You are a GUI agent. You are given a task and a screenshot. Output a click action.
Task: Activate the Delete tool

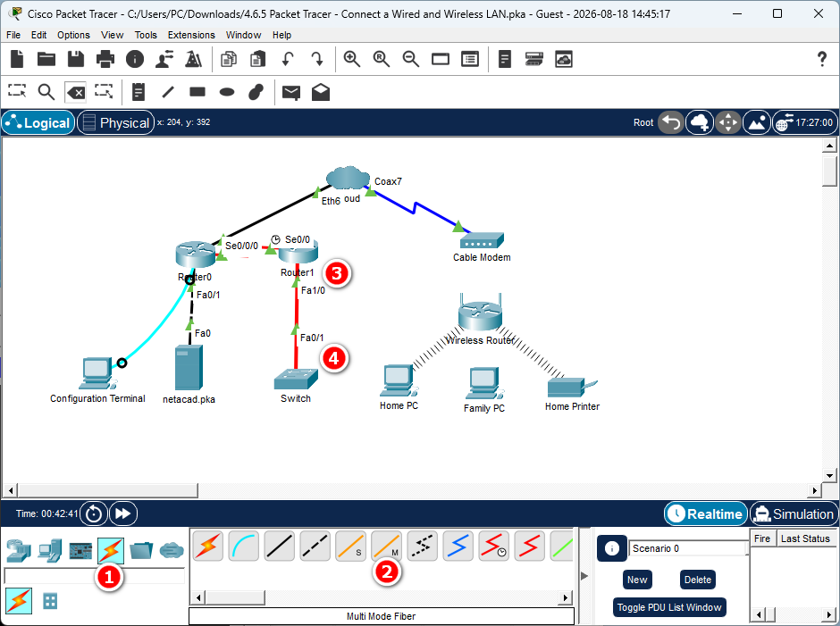point(76,92)
